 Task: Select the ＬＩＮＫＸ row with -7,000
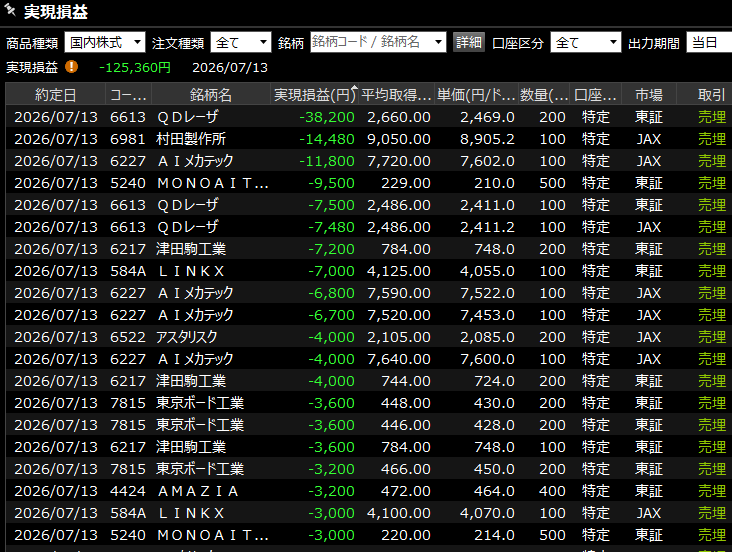coord(369,271)
